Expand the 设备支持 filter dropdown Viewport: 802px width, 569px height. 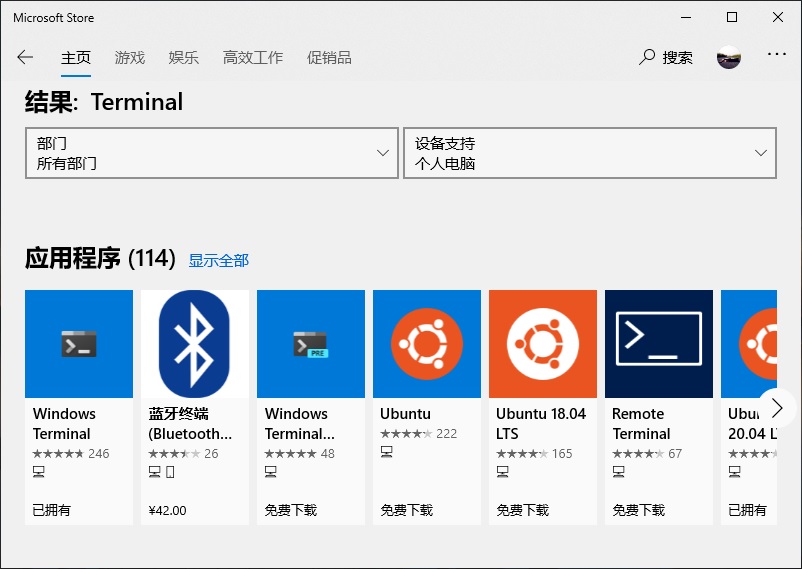[x=590, y=153]
